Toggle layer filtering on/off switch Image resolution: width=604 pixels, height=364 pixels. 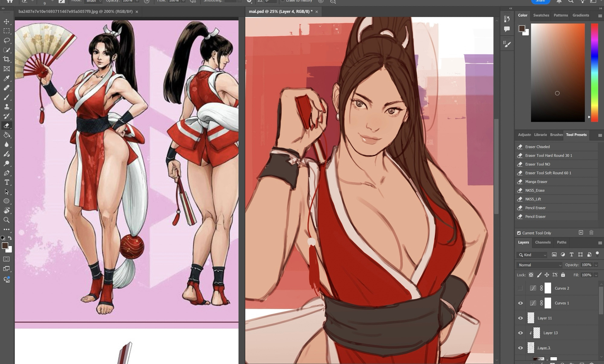click(x=597, y=254)
